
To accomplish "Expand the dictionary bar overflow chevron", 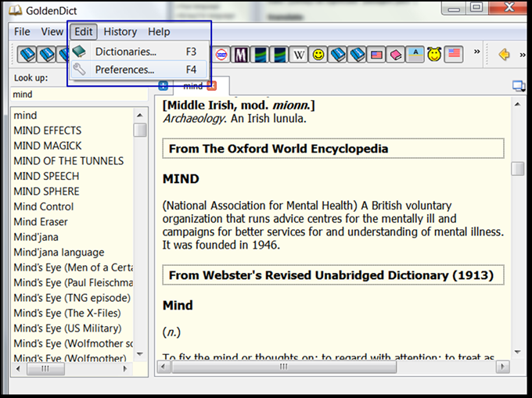I will [x=477, y=52].
